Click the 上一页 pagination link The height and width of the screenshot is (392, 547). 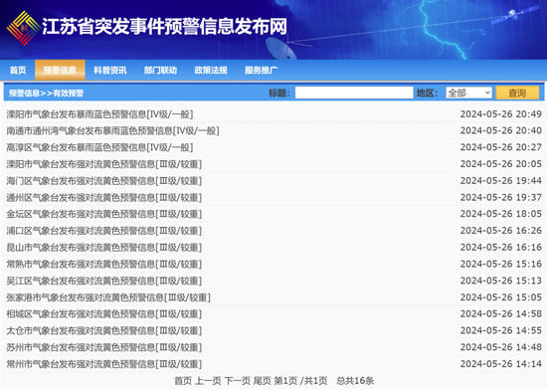tap(208, 381)
